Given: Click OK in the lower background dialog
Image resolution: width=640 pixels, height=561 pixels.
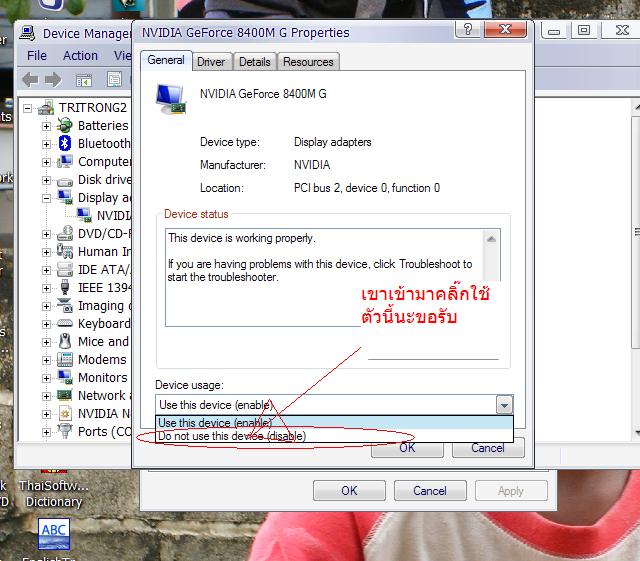Looking at the screenshot, I should tap(349, 490).
